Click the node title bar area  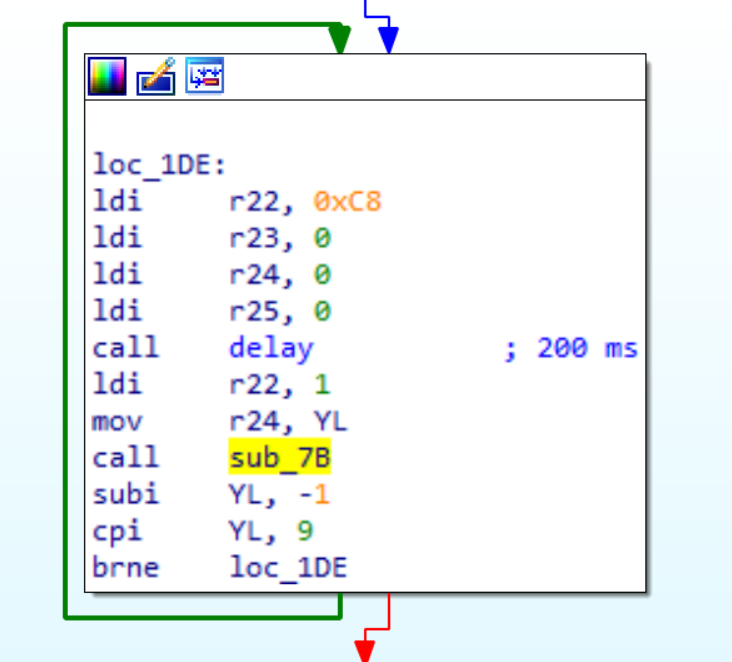365,77
